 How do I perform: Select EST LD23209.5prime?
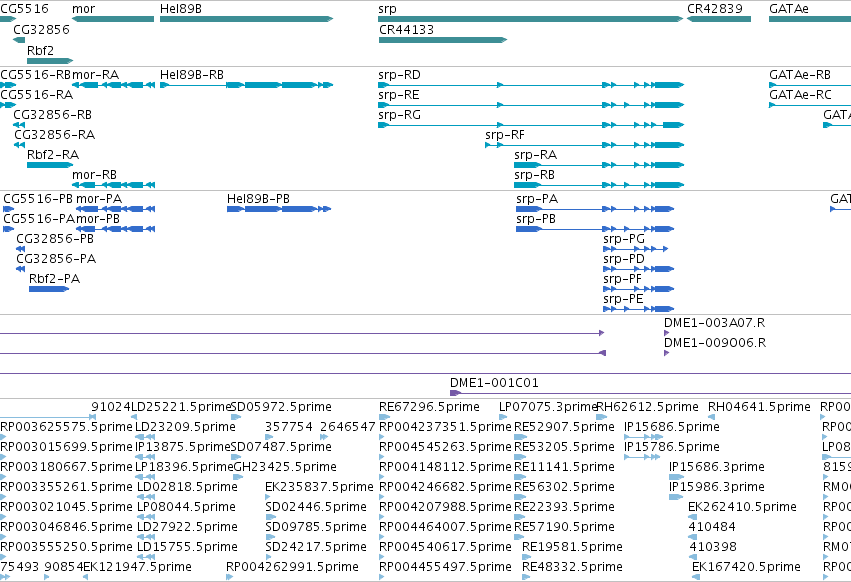point(185,427)
